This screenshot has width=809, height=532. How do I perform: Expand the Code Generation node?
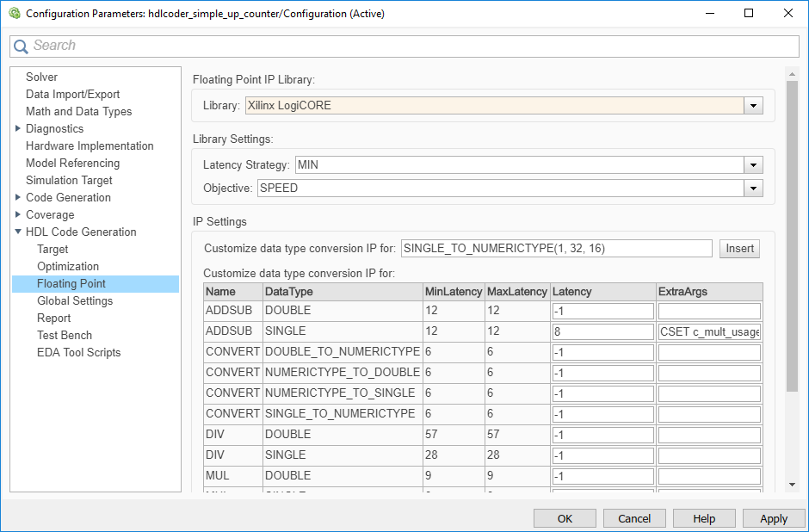(18, 197)
